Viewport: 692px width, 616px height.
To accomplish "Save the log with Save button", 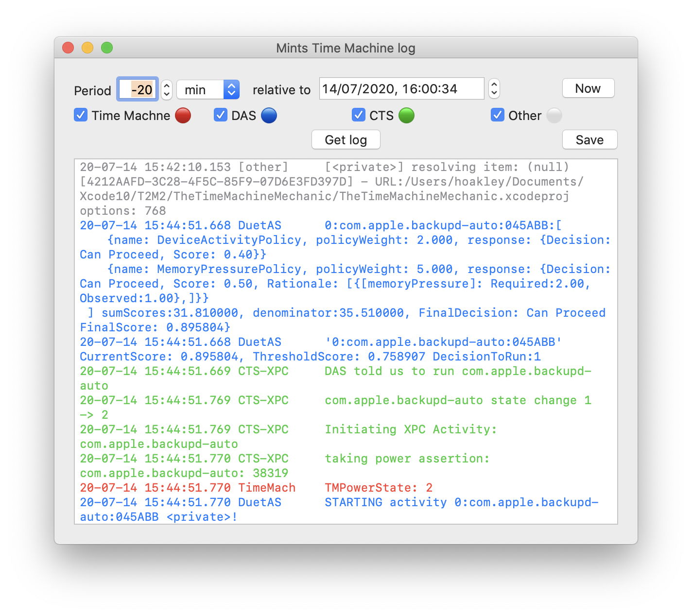I will (589, 140).
